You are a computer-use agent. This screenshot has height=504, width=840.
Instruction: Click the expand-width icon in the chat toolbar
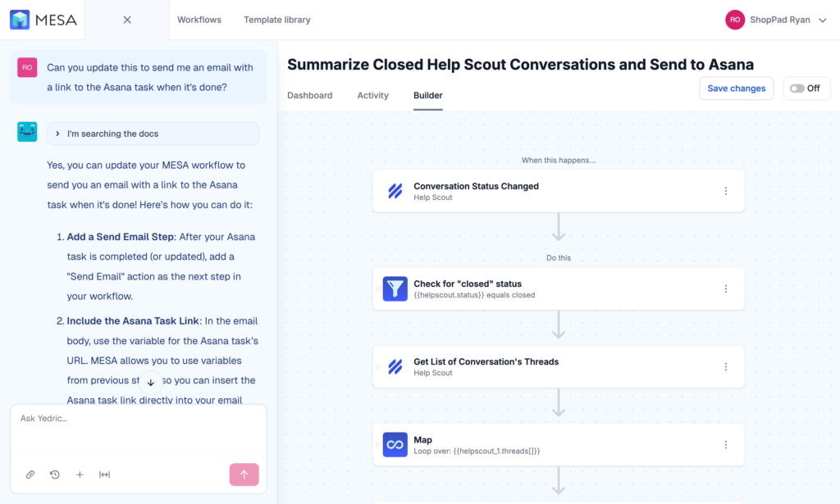[105, 474]
